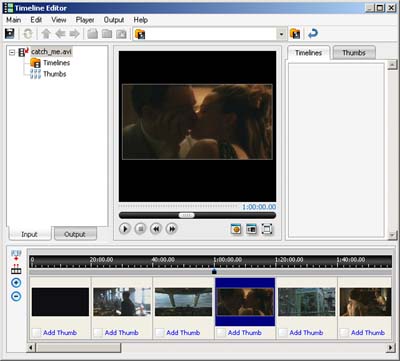Screen dimensions: 400x361
Task: Click the Rewind button
Action: pos(156,229)
